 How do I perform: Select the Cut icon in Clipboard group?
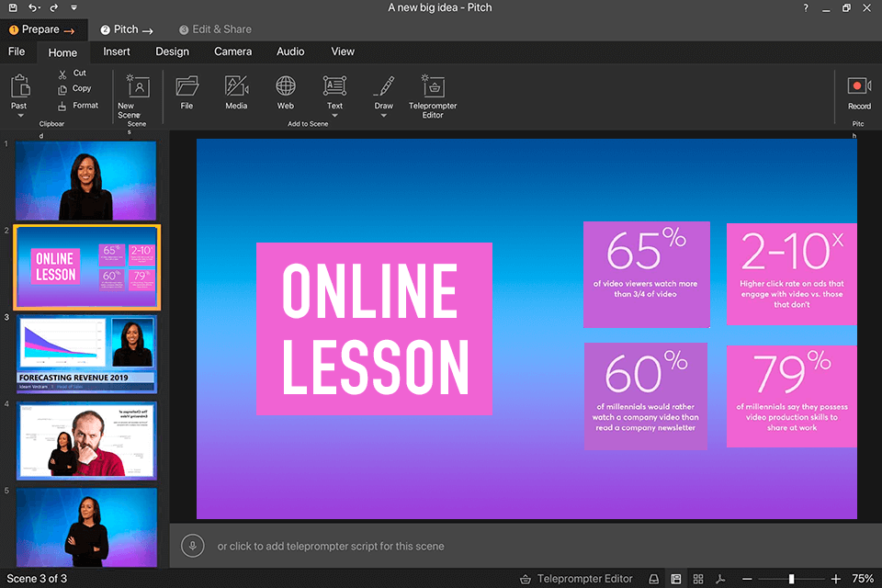click(62, 73)
